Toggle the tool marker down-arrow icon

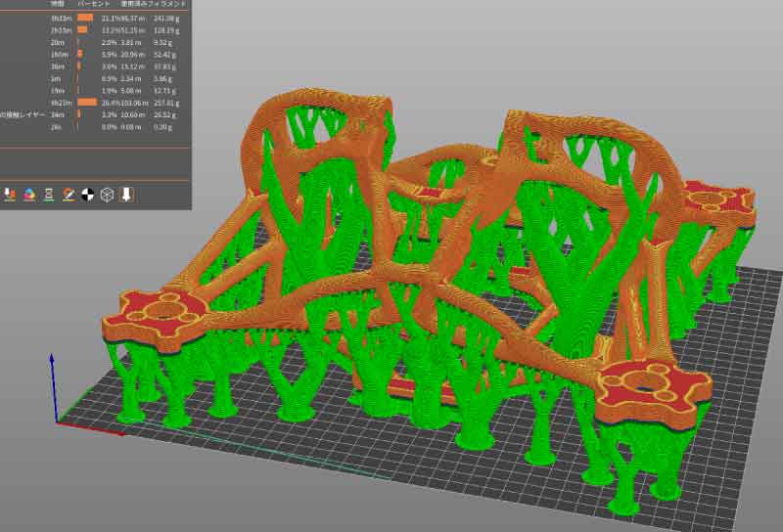126,195
